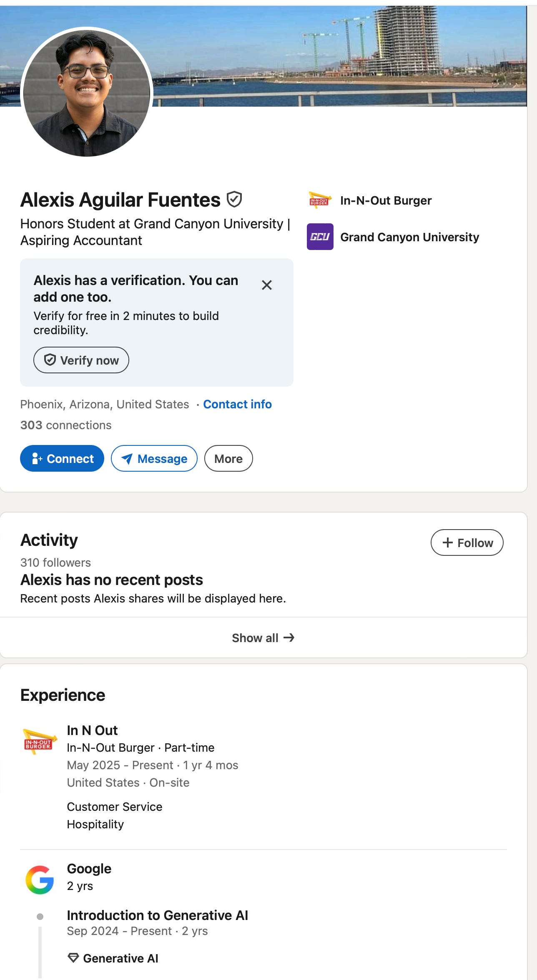Send a message via the Message button
This screenshot has height=980, width=537.
(x=154, y=458)
